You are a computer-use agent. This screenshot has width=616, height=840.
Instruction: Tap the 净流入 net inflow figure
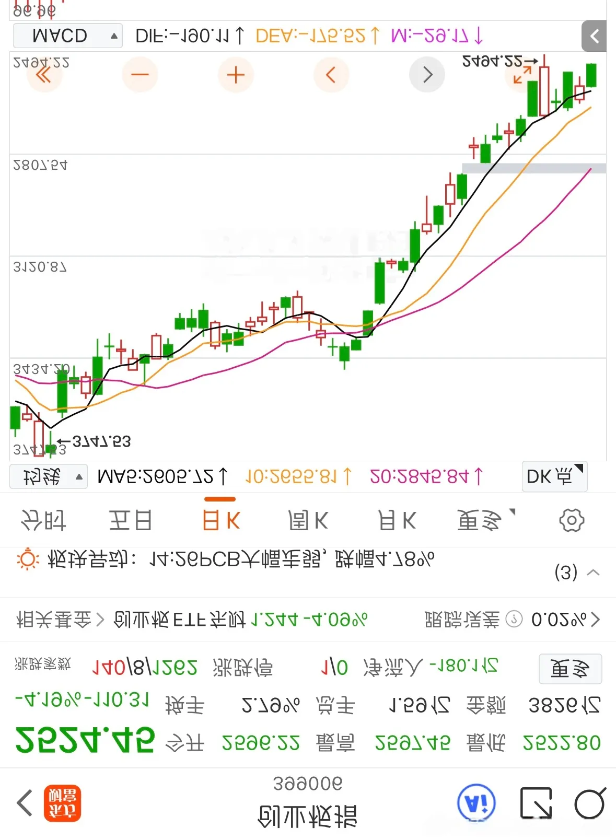coord(463,666)
